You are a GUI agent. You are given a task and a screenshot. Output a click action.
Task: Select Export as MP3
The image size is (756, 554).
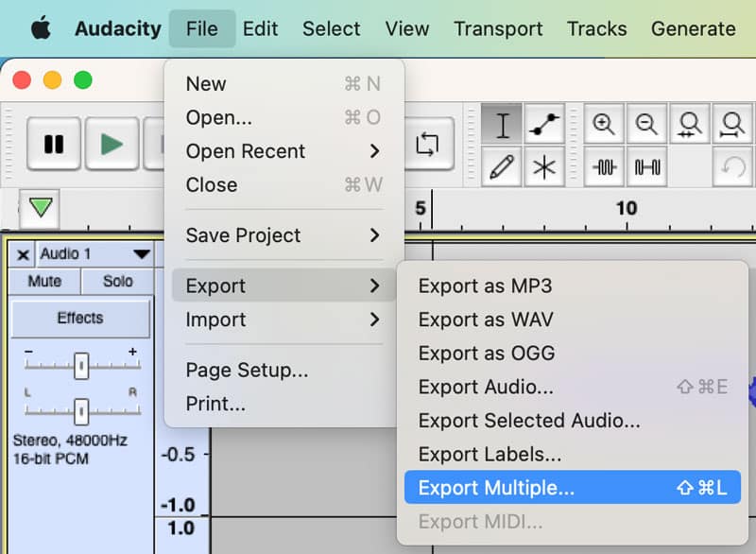(573, 286)
